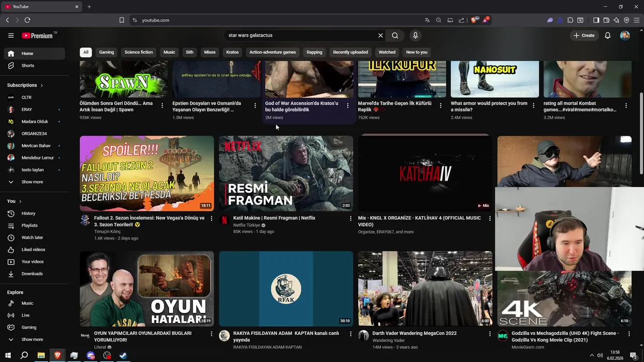Open Leo AI sparkle icon
This screenshot has width=644, height=362.
pyautogui.click(x=616, y=20)
